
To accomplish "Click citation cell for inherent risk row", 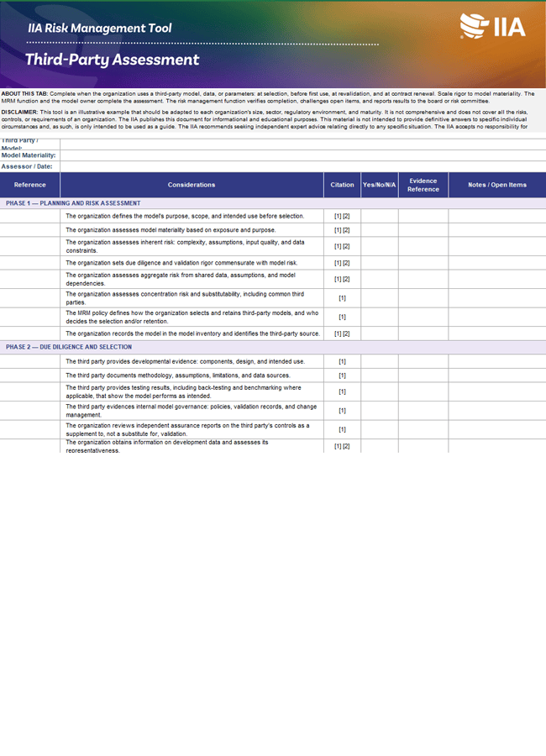I will (342, 246).
